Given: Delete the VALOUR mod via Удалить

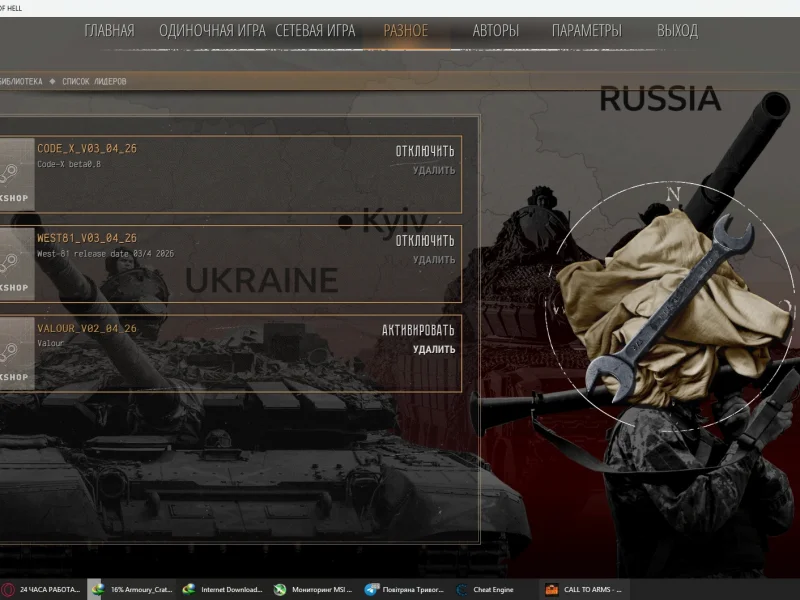Looking at the screenshot, I should click(x=434, y=350).
